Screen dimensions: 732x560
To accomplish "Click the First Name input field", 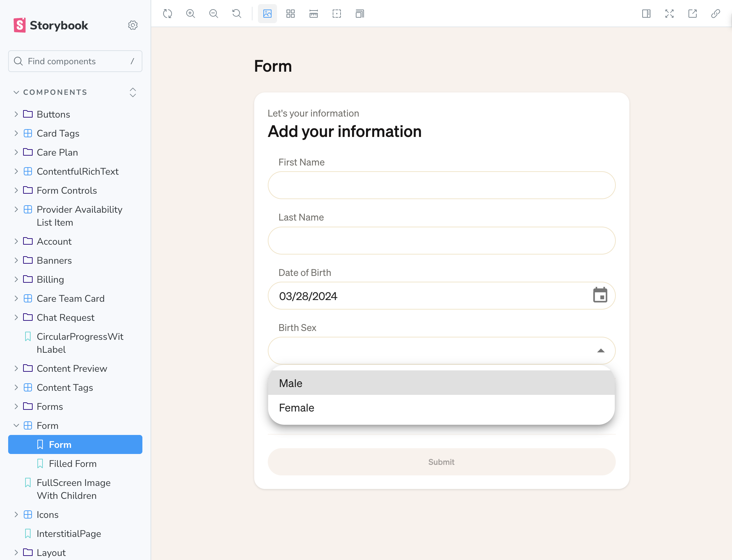I will (x=441, y=185).
